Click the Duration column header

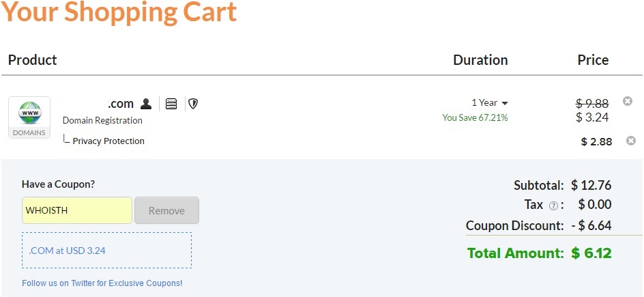(480, 60)
